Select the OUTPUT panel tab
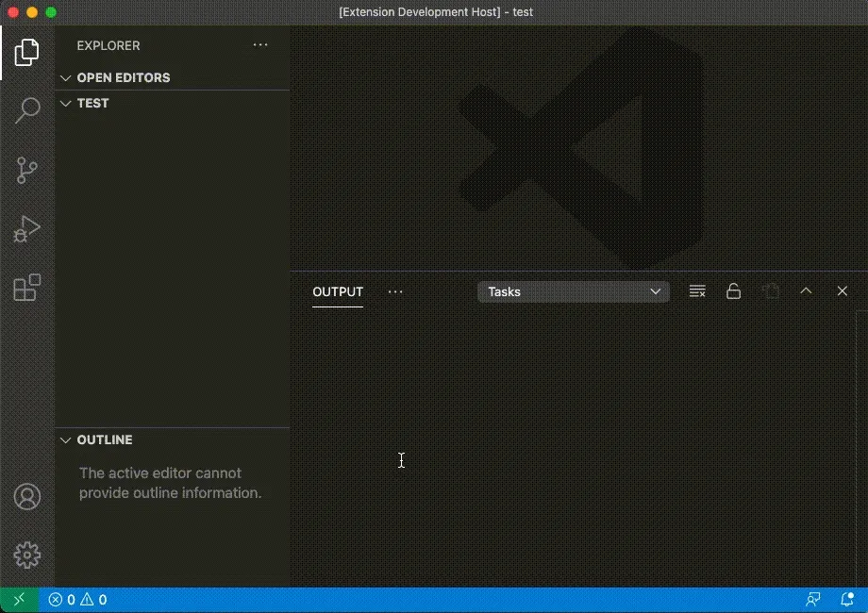The width and height of the screenshot is (868, 613). [338, 291]
